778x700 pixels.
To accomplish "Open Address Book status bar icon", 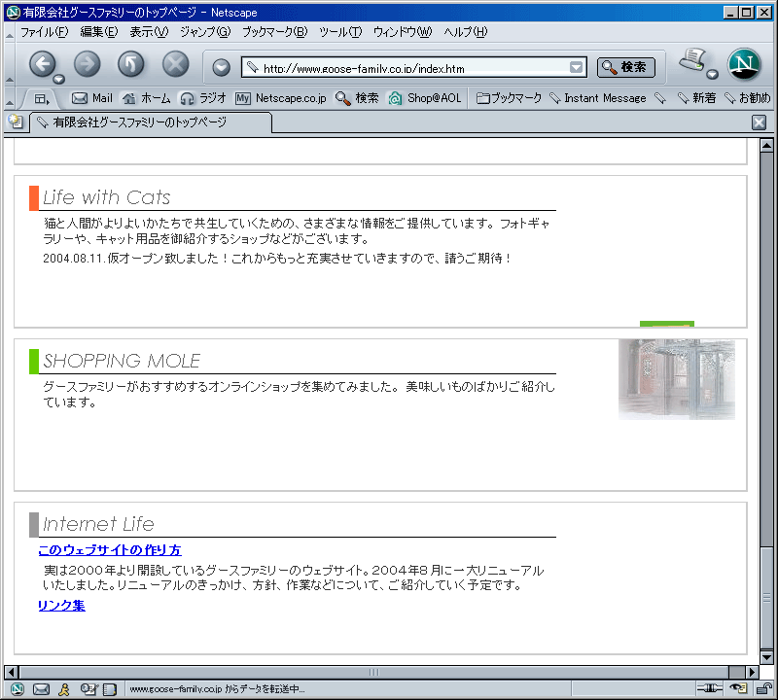I will 110,689.
